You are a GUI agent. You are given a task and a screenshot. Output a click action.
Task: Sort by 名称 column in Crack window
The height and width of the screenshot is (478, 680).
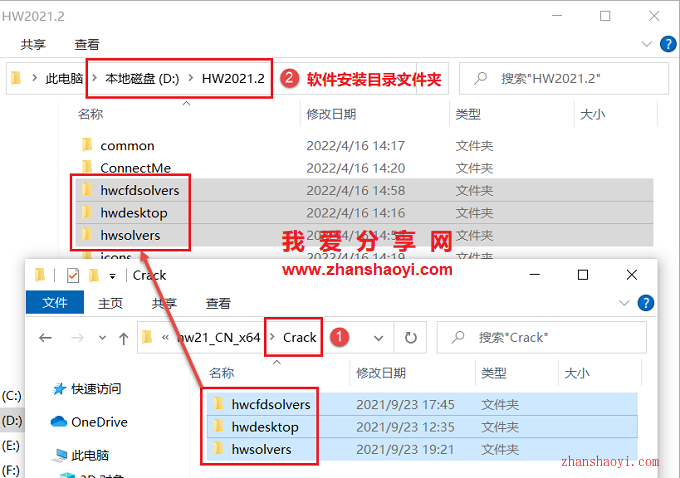point(221,373)
